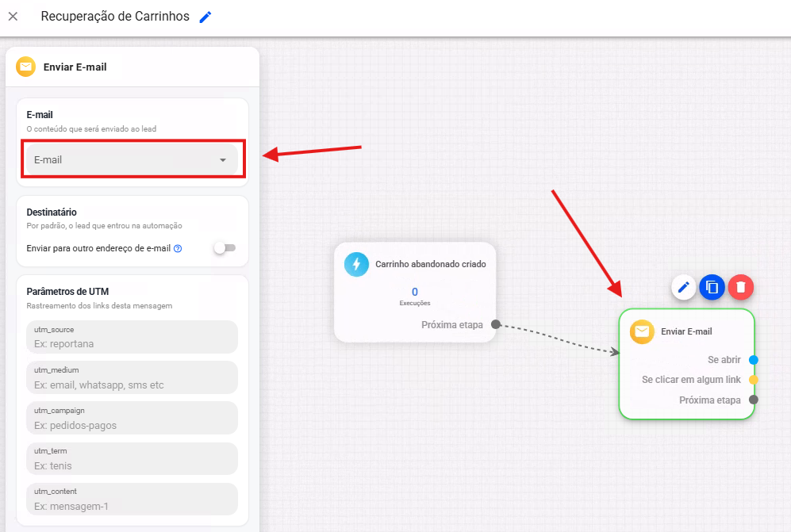Click the Próxima etapa connector dot on Carrinho node
Viewport: 791px width, 532px height.
tap(496, 324)
